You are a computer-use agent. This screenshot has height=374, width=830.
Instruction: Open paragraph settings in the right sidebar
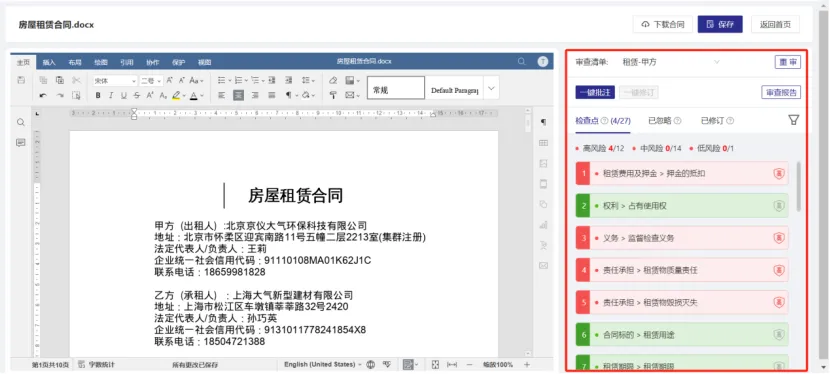[x=543, y=122]
